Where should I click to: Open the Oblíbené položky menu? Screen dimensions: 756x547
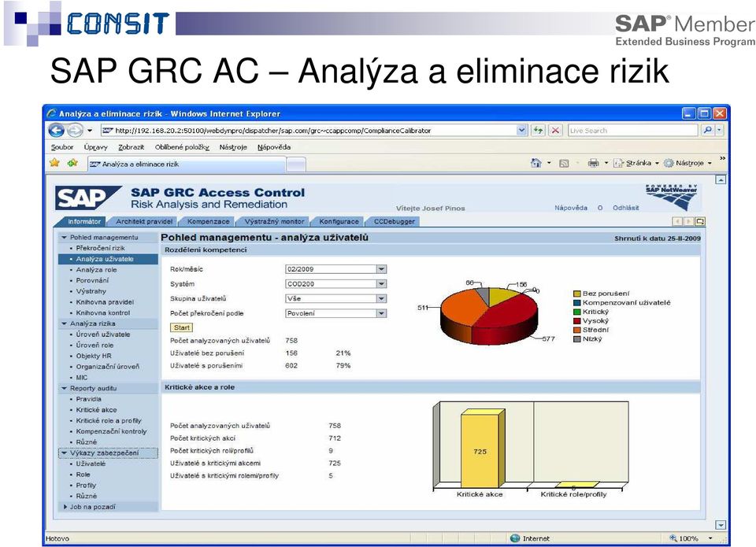(182, 147)
